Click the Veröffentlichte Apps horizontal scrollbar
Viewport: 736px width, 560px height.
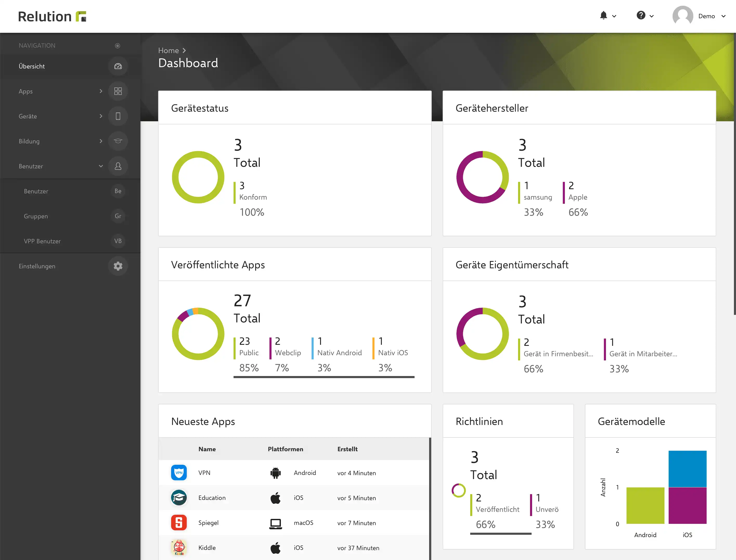coord(324,377)
